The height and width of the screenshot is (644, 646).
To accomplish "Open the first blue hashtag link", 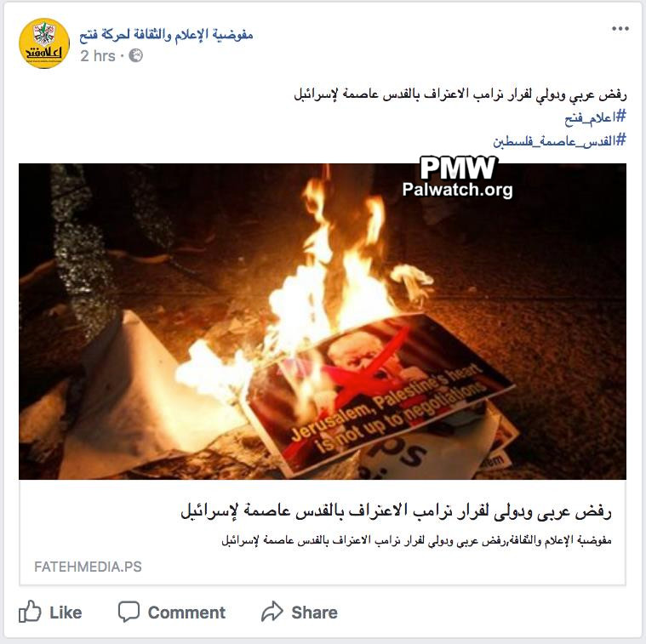I will (595, 117).
